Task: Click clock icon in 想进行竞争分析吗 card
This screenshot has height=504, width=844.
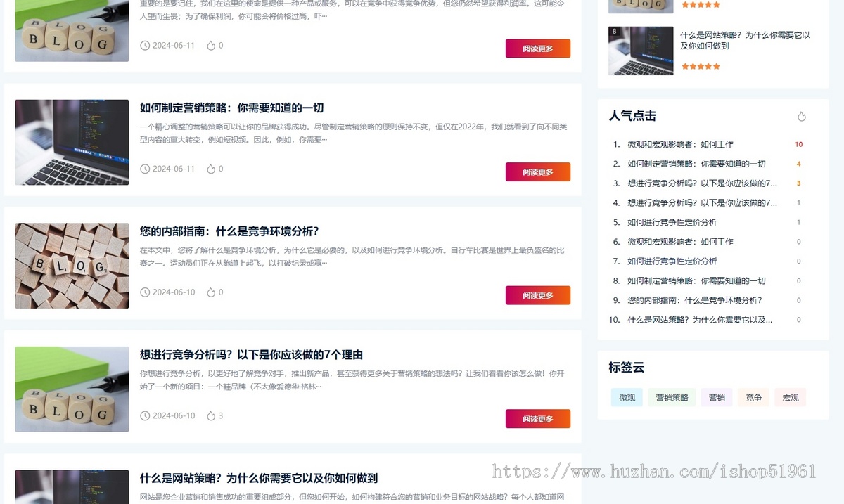Action: 145,416
